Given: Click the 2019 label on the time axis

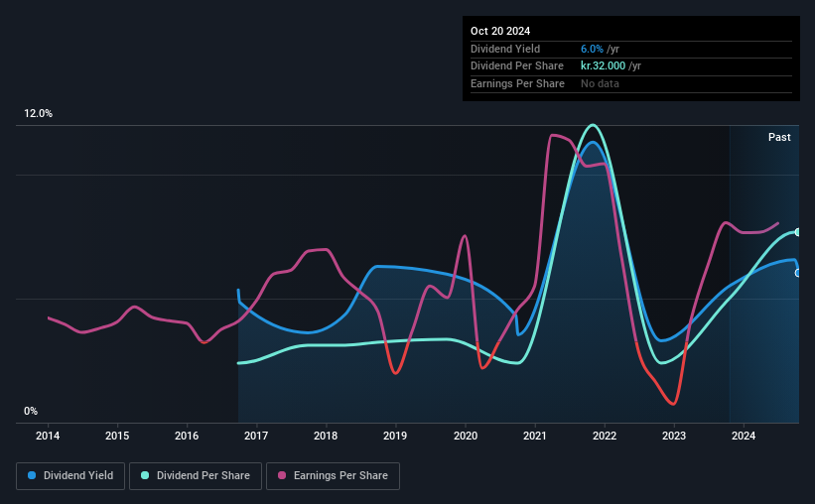Looking at the screenshot, I should click(395, 436).
